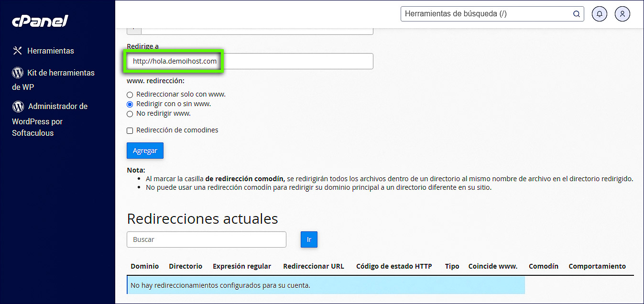The image size is (644, 304).
Task: Click the 'Herramientas de búsqueda' search bar
Action: 483,14
